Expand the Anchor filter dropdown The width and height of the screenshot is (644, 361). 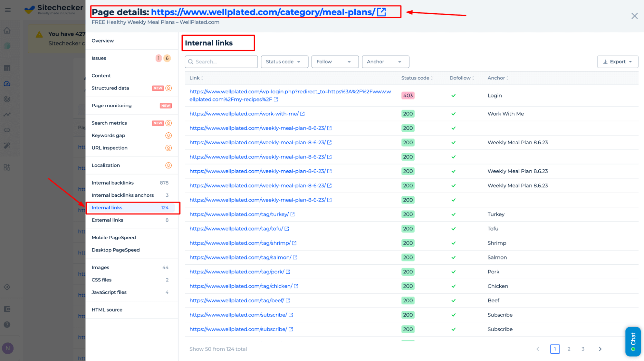pos(386,62)
